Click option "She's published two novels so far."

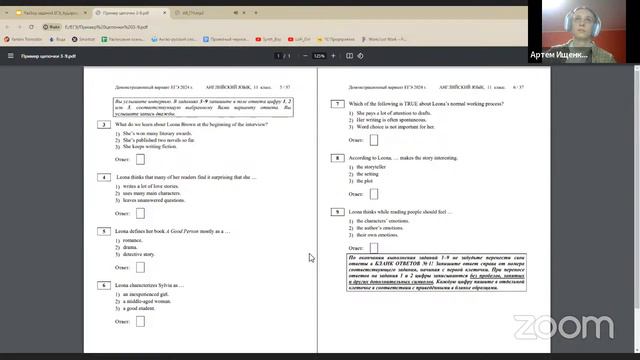[159, 140]
